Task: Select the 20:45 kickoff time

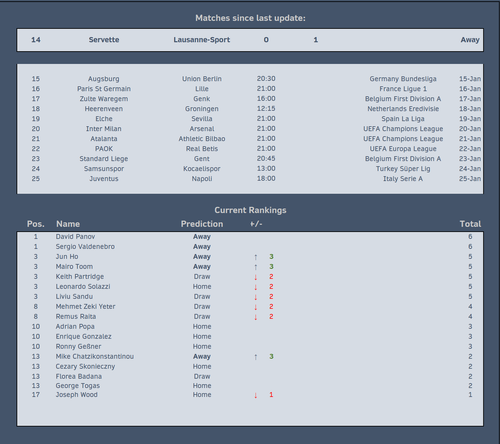Action: click(266, 159)
